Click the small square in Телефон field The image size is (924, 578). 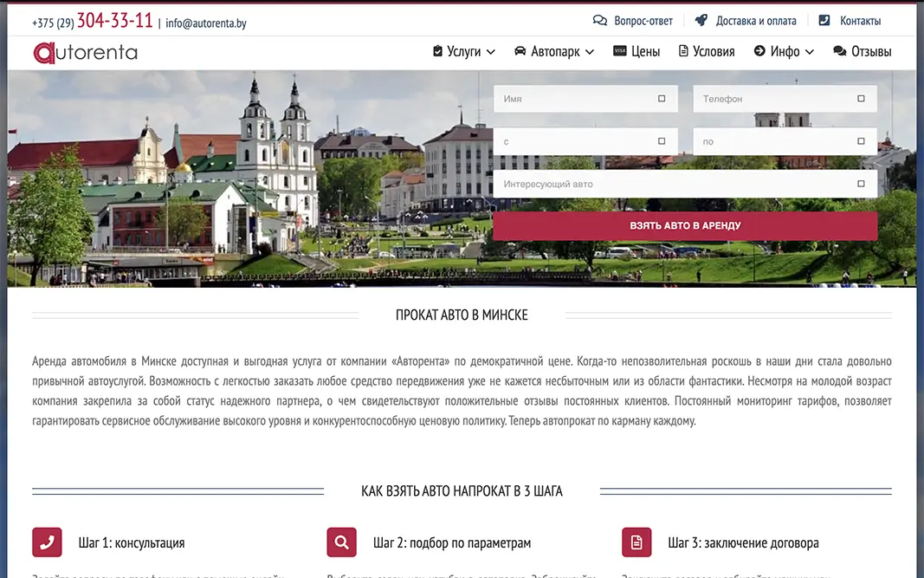click(x=861, y=99)
